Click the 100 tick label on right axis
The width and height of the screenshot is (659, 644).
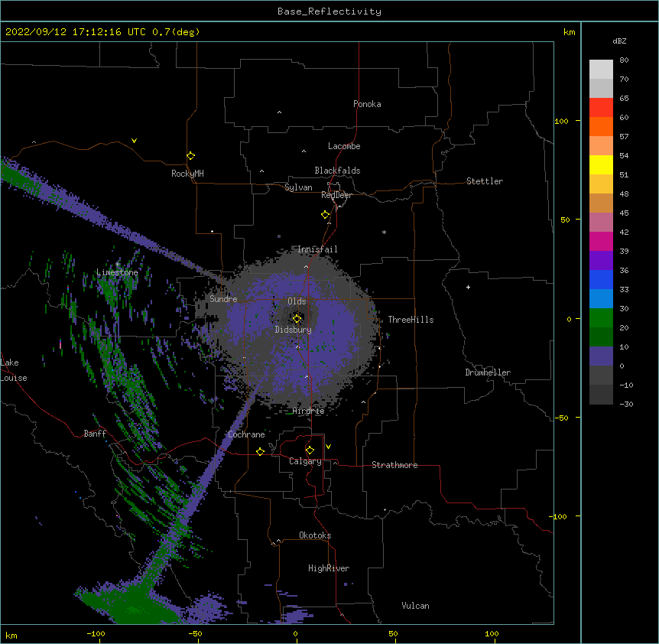click(561, 121)
